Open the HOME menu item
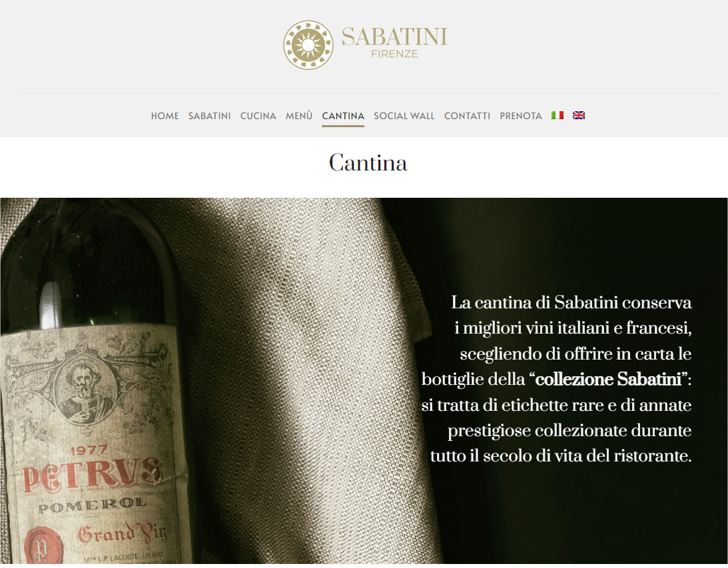Image resolution: width=728 pixels, height=568 pixels. pos(165,116)
